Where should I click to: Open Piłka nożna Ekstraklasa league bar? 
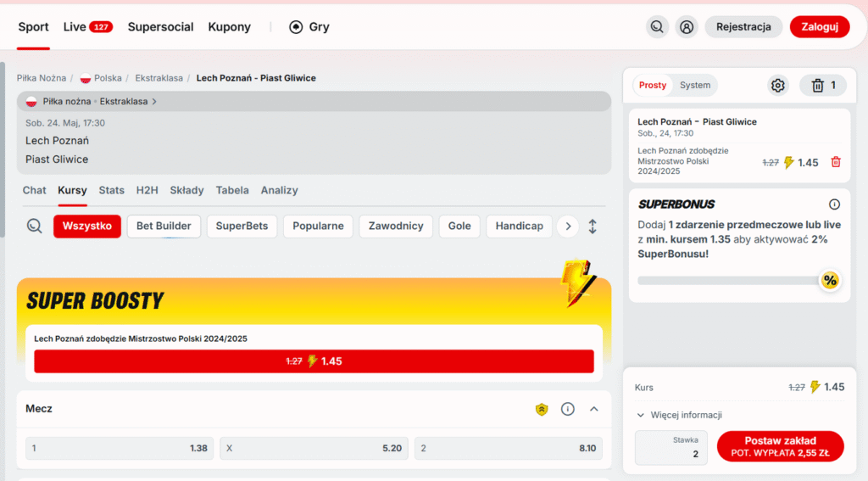[x=314, y=102]
